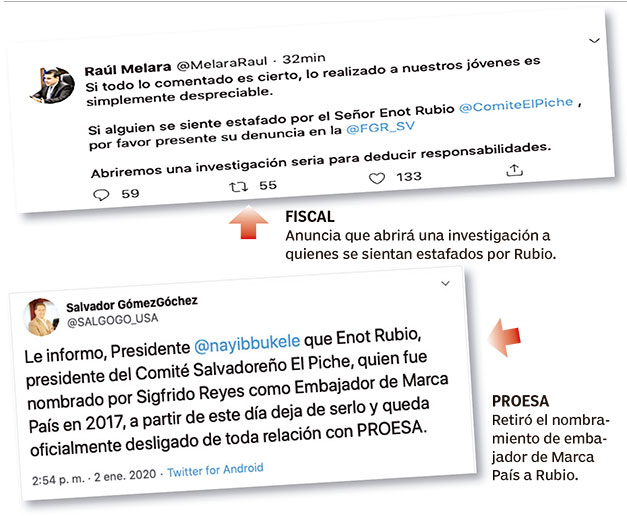Click the Salvador GómezGóchez display name

coord(132,304)
